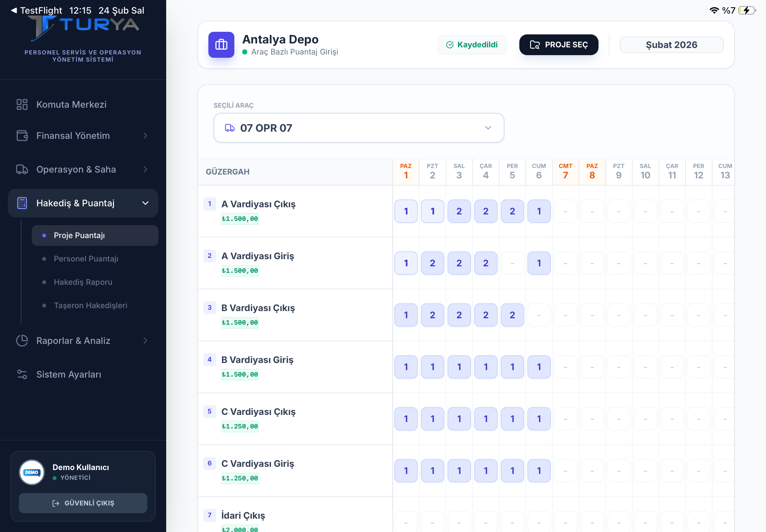
Task: Click the Sistem Ayarları sliders icon
Action: pos(22,374)
